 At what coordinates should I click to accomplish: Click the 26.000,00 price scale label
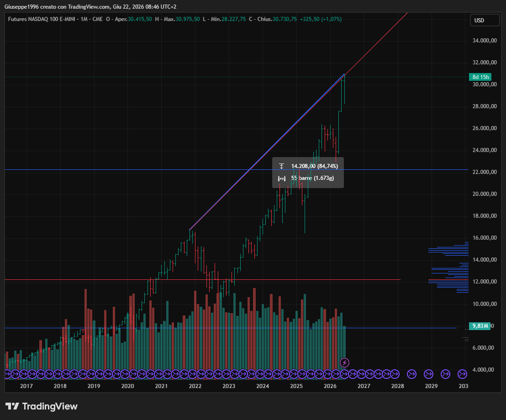485,128
